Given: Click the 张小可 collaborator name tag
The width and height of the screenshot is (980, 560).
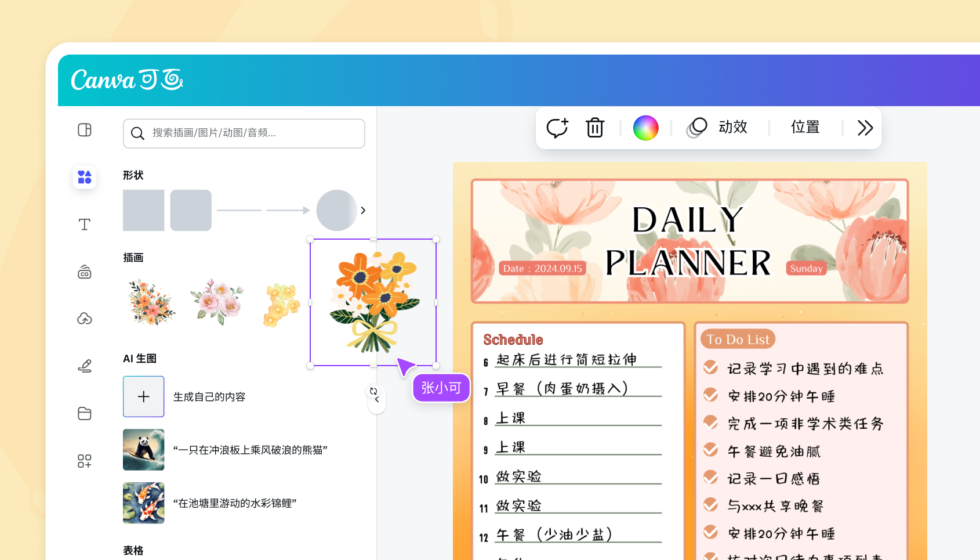Looking at the screenshot, I should coord(441,388).
